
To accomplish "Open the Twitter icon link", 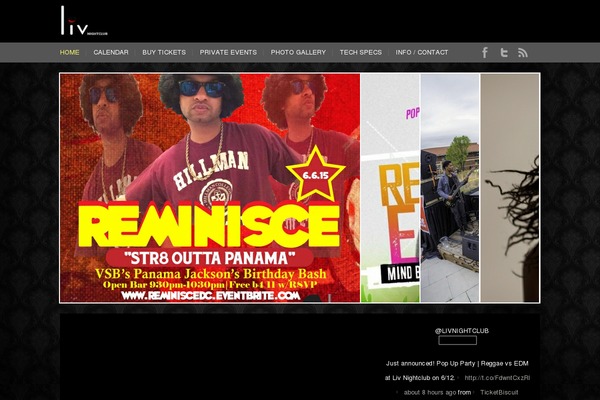I will point(504,52).
